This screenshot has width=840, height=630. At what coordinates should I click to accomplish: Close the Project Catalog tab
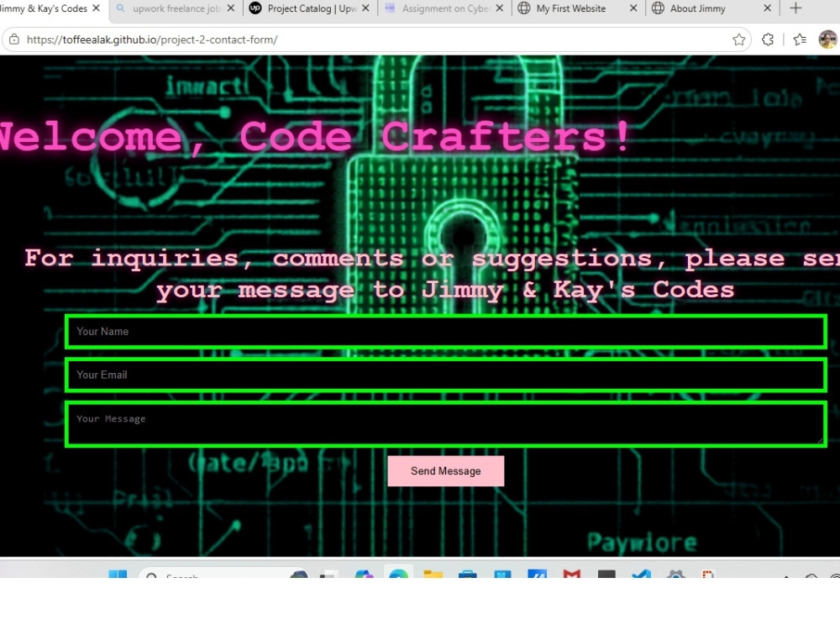coord(365,8)
